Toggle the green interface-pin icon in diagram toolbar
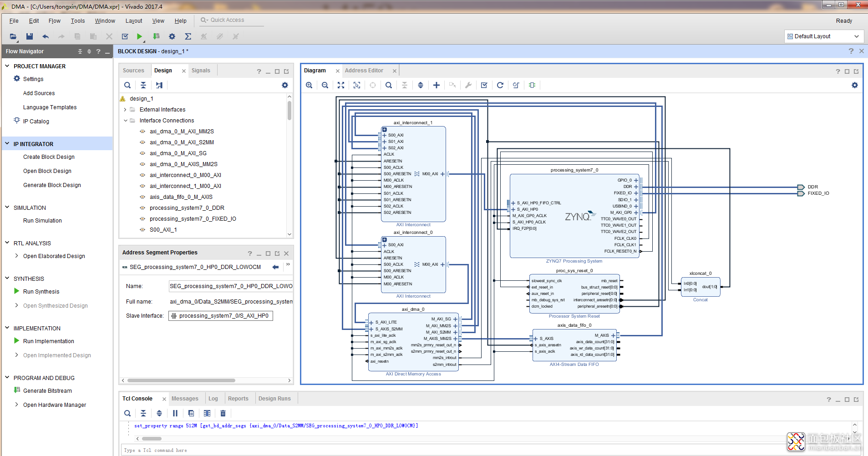The height and width of the screenshot is (456, 868). [532, 85]
